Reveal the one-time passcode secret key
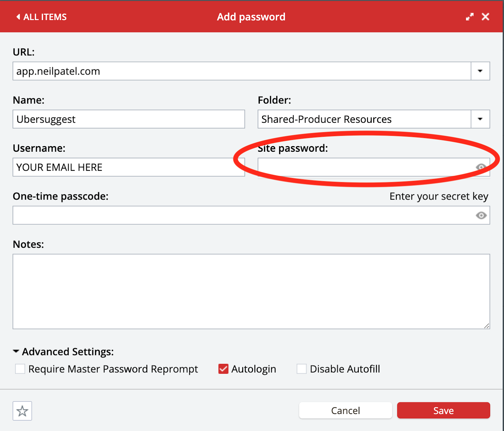504x431 pixels. 481,215
